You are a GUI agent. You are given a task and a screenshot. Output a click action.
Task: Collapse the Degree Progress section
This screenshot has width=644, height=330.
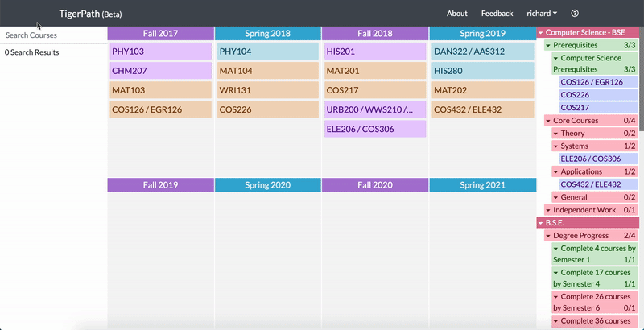pyautogui.click(x=548, y=236)
